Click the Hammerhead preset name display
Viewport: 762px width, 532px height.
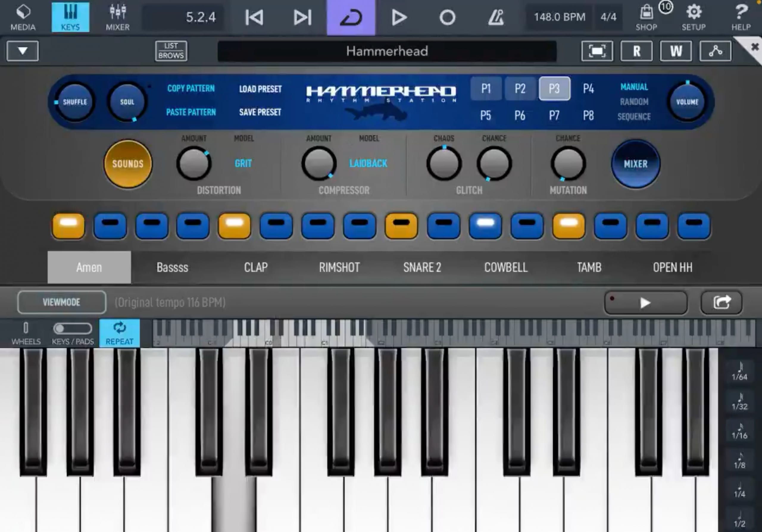tap(387, 51)
